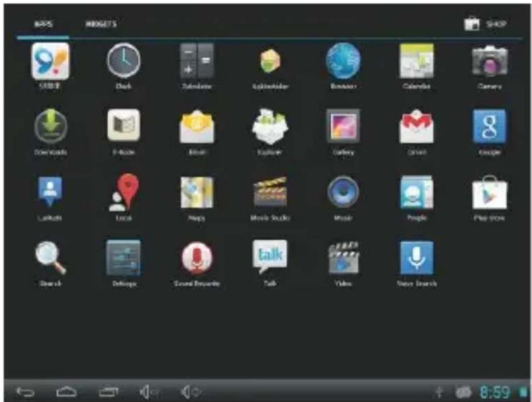Open the SHOP button at top right
This screenshot has height=402, width=532.
coord(485,24)
